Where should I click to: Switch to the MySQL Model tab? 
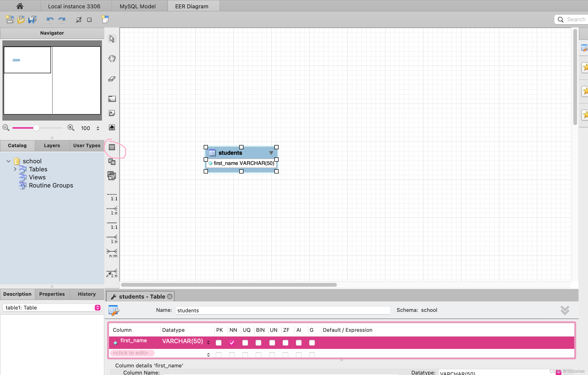(x=138, y=6)
